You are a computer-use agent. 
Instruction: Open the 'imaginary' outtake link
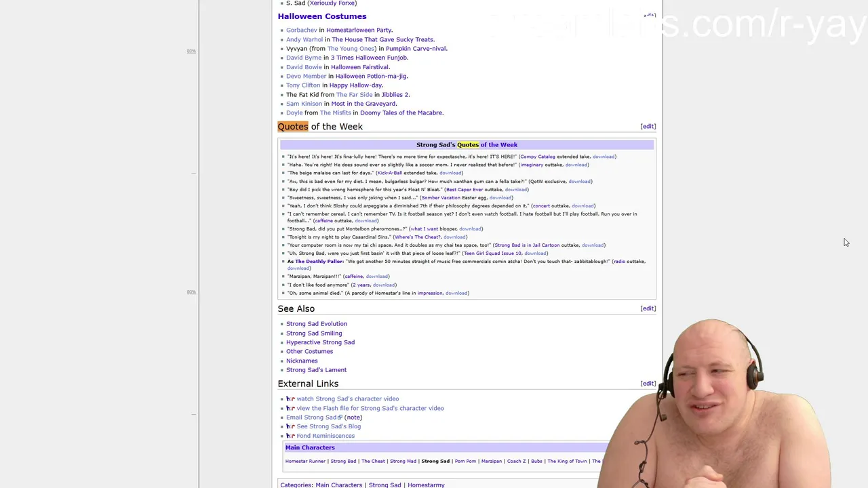point(532,165)
